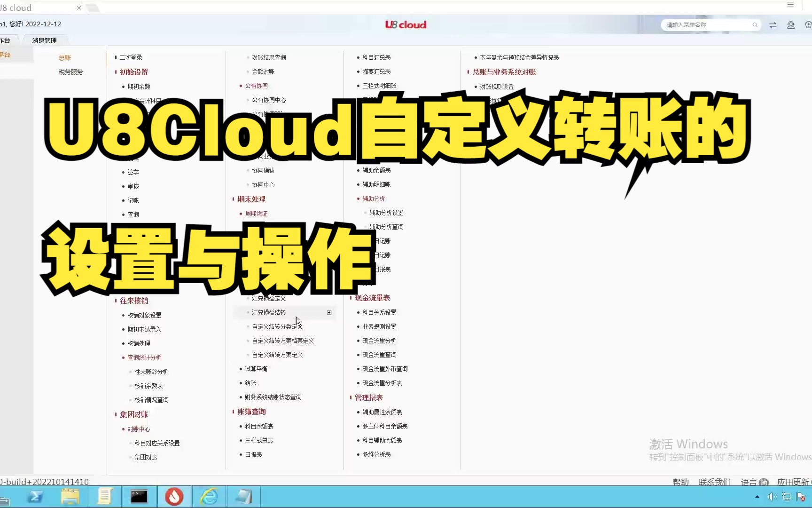Expand the 对账中心 group

pos(139,429)
